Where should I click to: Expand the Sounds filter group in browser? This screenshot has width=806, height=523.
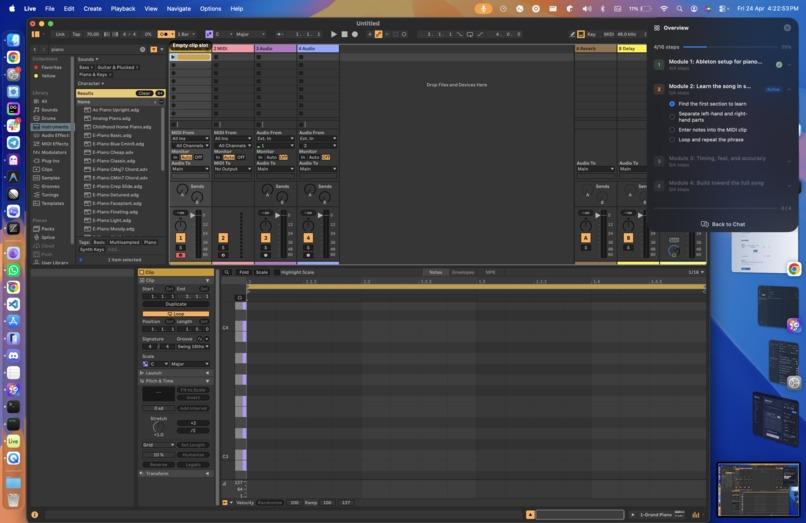[88, 60]
